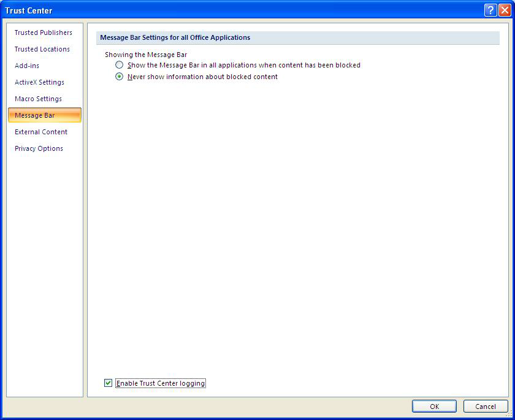Click the 'Showing the Message Bar' label
Viewport: 515px width, 420px height.
[x=146, y=55]
